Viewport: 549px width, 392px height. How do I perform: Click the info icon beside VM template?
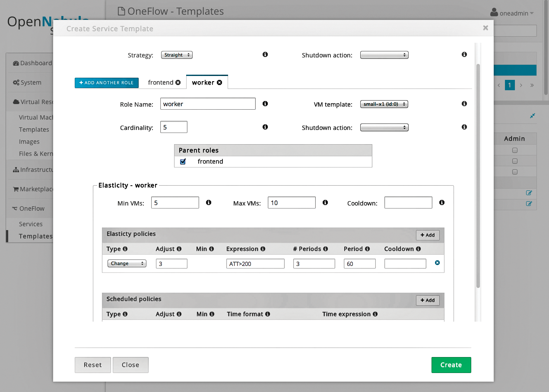(x=464, y=104)
